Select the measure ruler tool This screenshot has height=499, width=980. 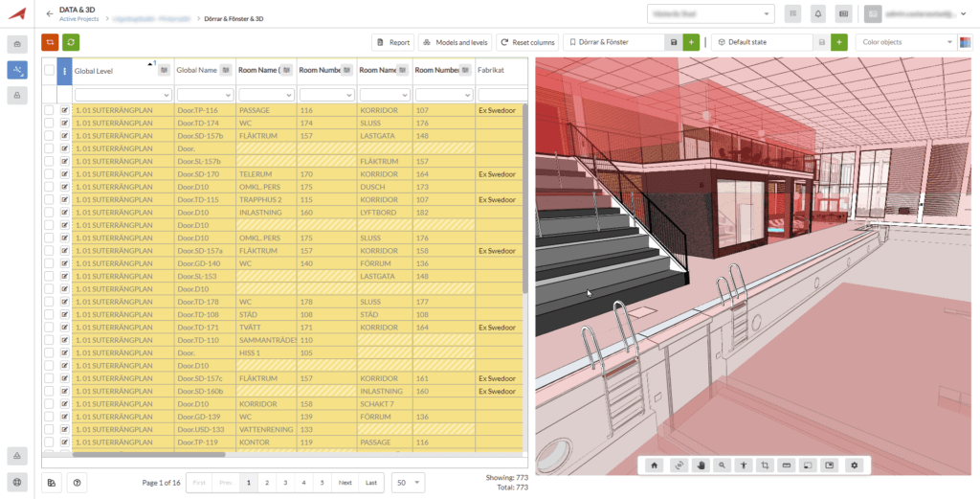pos(787,465)
